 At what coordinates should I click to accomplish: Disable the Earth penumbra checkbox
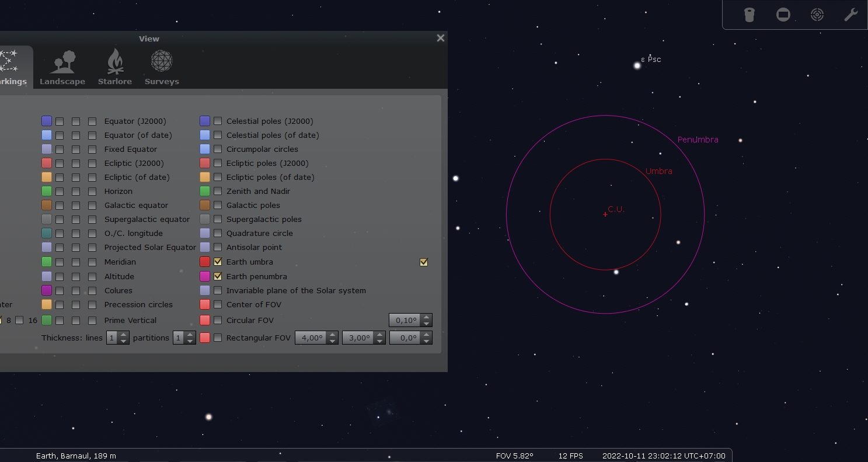coord(218,276)
